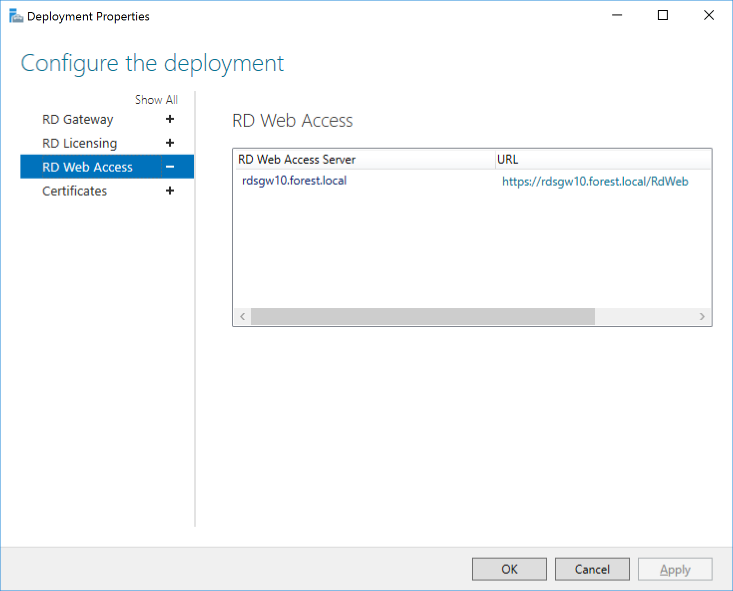Select the rdsgw10.forest.local server row

pyautogui.click(x=294, y=181)
